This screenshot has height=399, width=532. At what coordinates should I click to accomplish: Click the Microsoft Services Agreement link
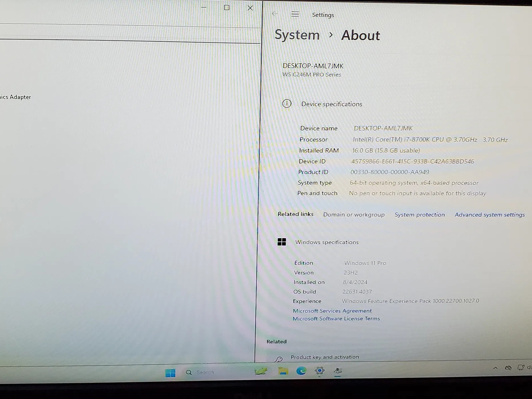(332, 311)
